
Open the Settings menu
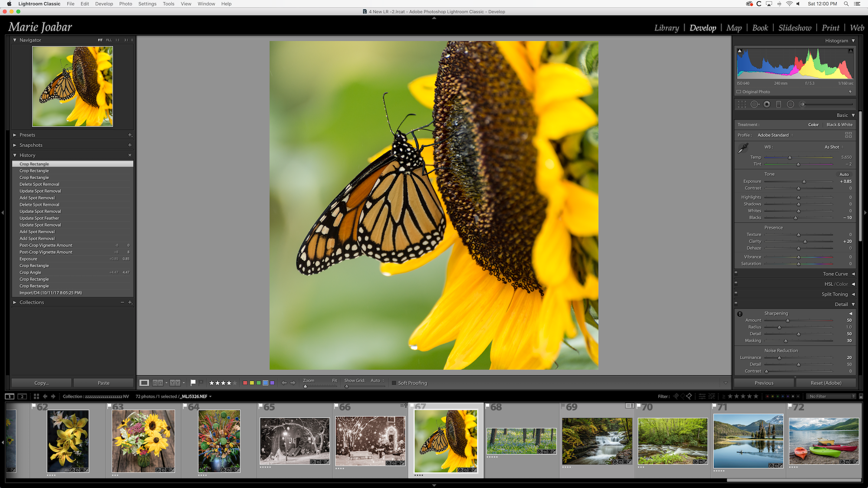(147, 4)
